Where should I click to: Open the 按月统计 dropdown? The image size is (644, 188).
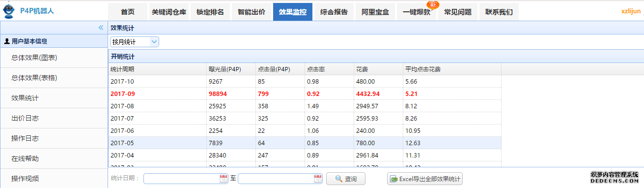[x=135, y=42]
